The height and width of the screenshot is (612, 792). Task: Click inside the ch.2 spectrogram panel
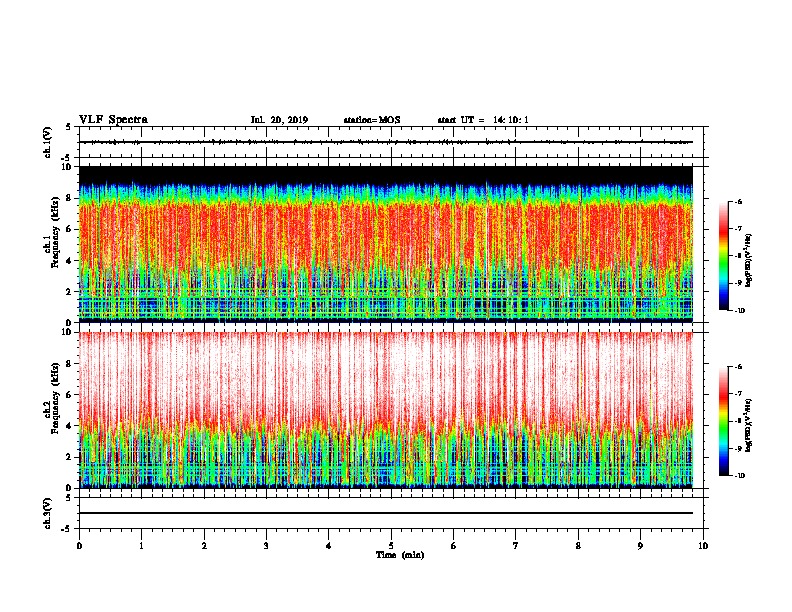pos(386,410)
